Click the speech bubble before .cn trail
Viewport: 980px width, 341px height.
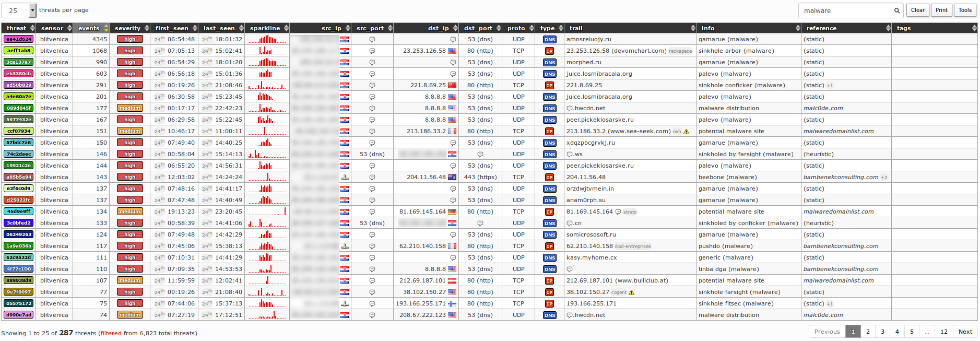click(x=570, y=224)
